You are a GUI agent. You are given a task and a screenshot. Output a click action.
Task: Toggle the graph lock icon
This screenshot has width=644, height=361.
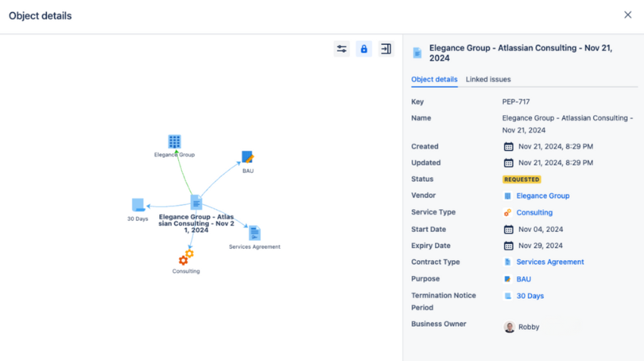tap(364, 49)
